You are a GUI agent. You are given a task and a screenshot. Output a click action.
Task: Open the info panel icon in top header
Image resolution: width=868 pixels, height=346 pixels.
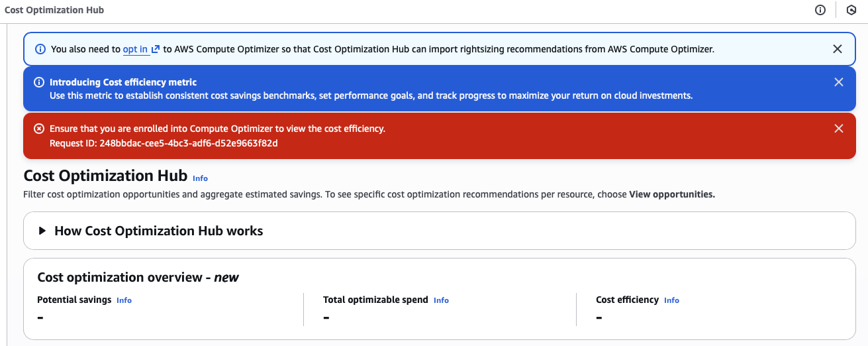pos(820,10)
